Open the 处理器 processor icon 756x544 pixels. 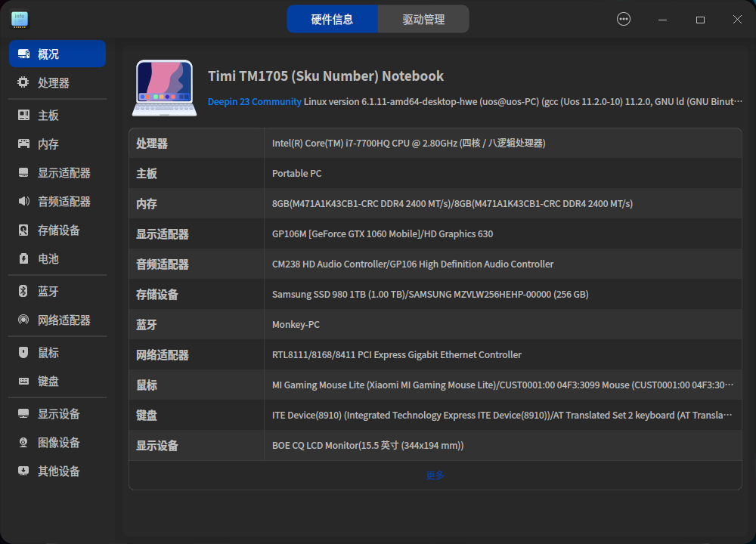pos(23,82)
